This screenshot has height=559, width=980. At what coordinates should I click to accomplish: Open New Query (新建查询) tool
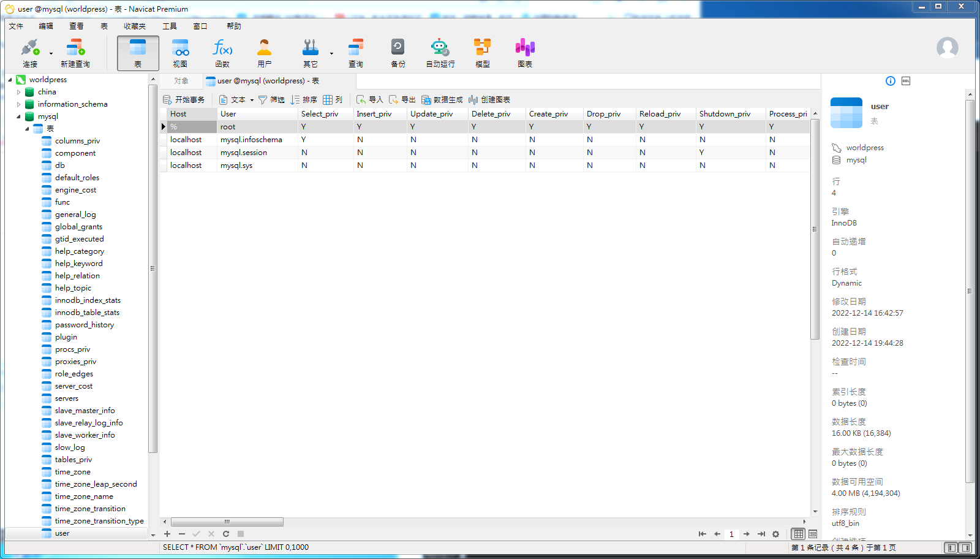[75, 53]
